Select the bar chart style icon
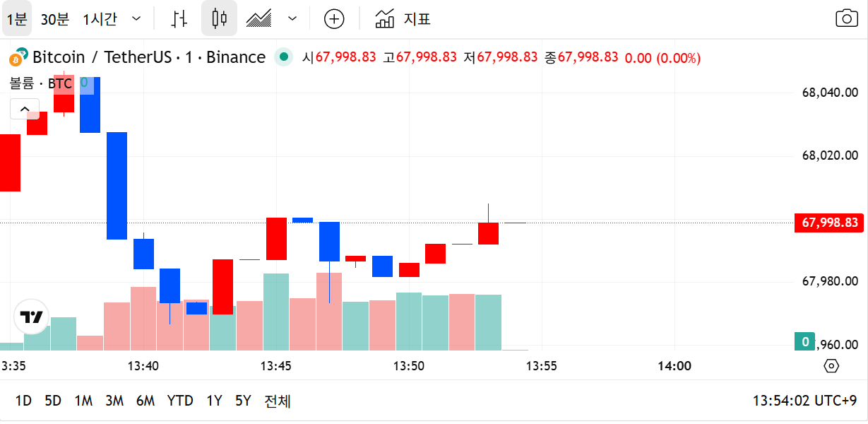Screen dimensions: 868x424 179,18
